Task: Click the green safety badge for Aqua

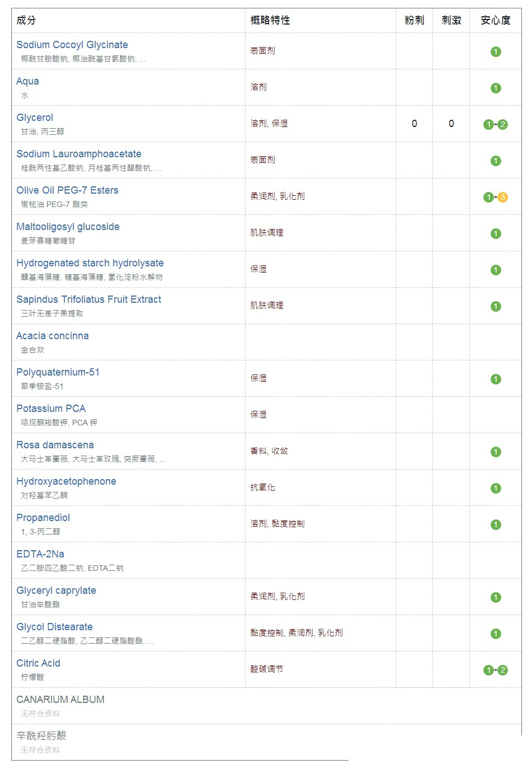Action: tap(496, 88)
